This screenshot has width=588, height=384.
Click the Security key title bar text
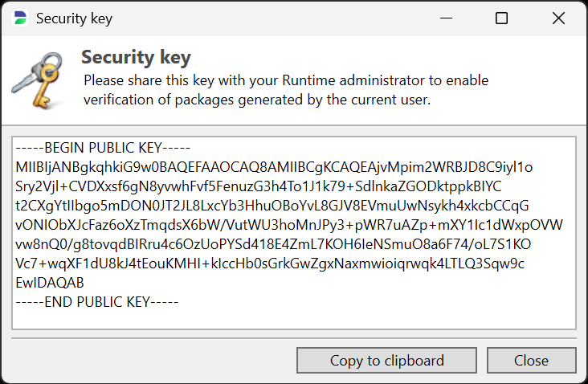point(74,18)
